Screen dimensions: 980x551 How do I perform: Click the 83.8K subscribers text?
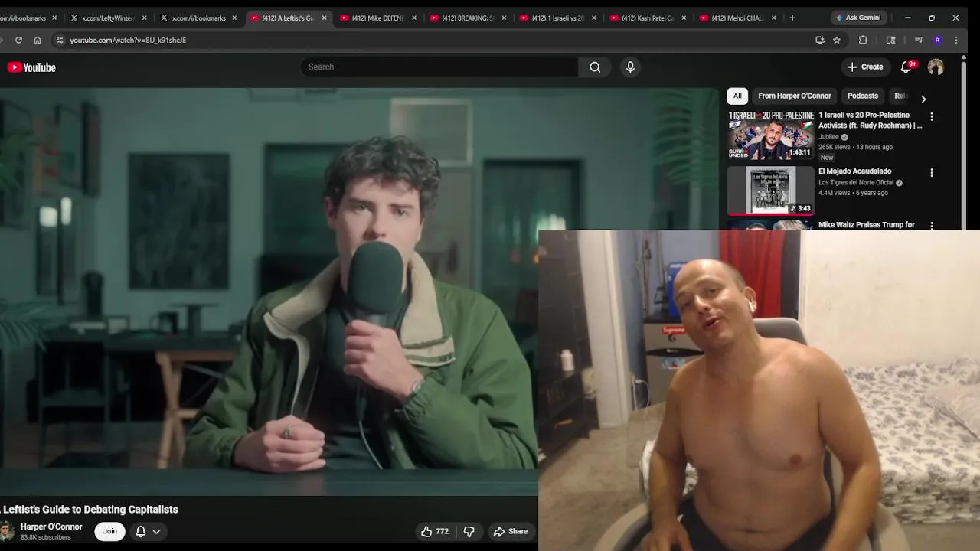click(45, 537)
